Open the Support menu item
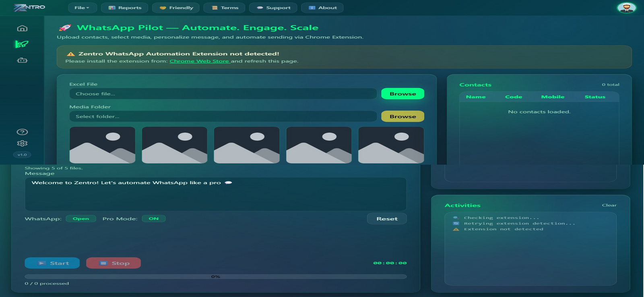 (x=273, y=8)
